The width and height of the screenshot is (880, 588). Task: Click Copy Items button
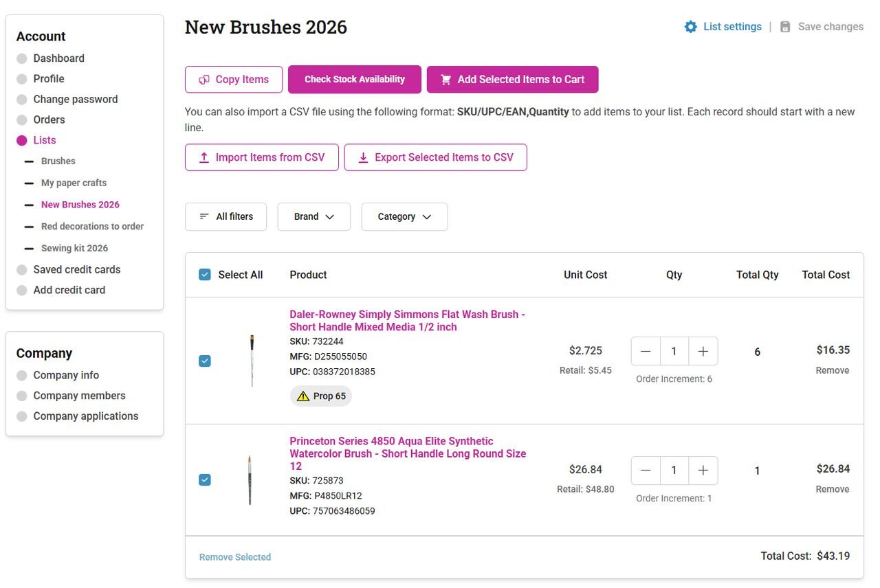pos(234,80)
